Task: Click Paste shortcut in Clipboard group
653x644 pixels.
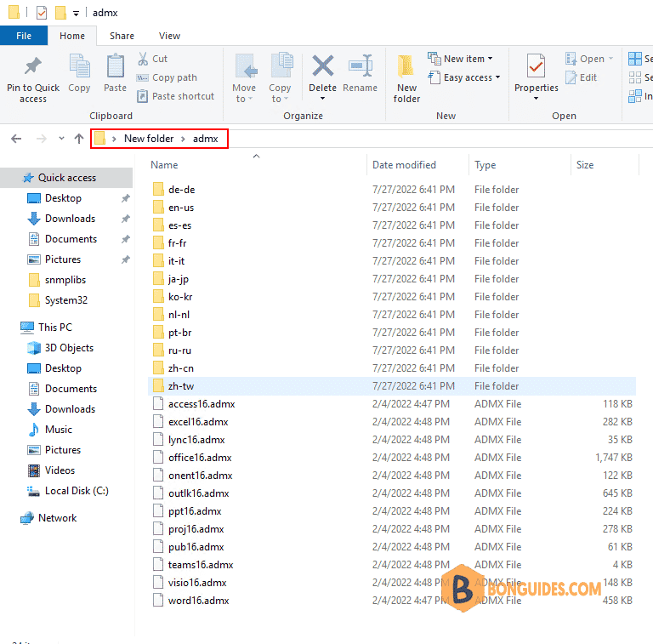Action: [175, 96]
